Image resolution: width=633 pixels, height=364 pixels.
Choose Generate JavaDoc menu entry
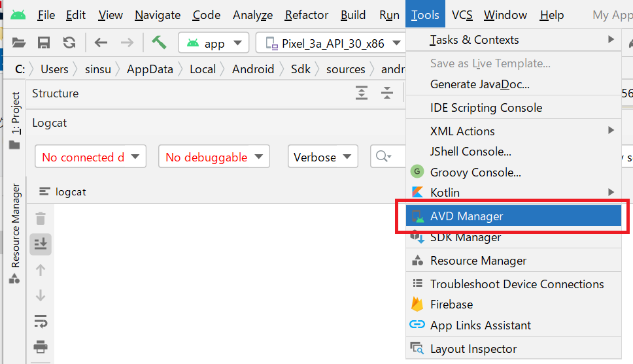click(513, 84)
